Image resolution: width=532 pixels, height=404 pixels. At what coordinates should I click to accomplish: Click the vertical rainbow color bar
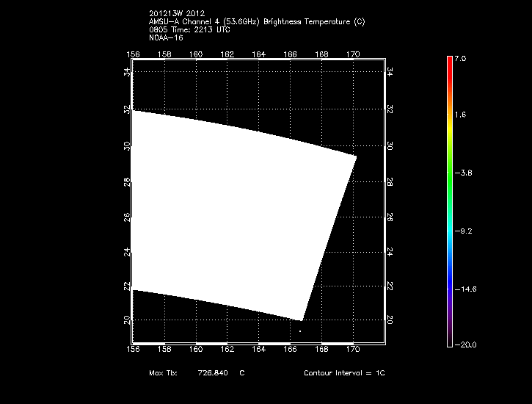tap(448, 200)
